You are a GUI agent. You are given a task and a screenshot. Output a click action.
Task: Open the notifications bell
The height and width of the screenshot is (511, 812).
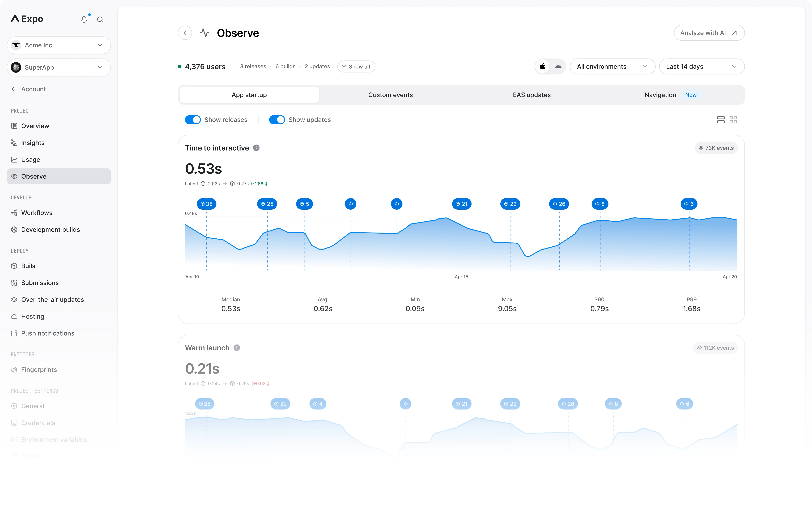84,19
